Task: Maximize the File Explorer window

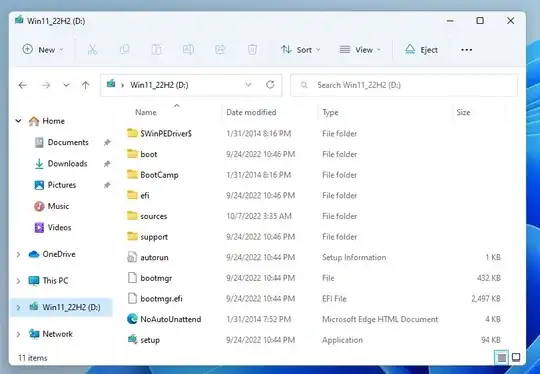Action: (480, 21)
